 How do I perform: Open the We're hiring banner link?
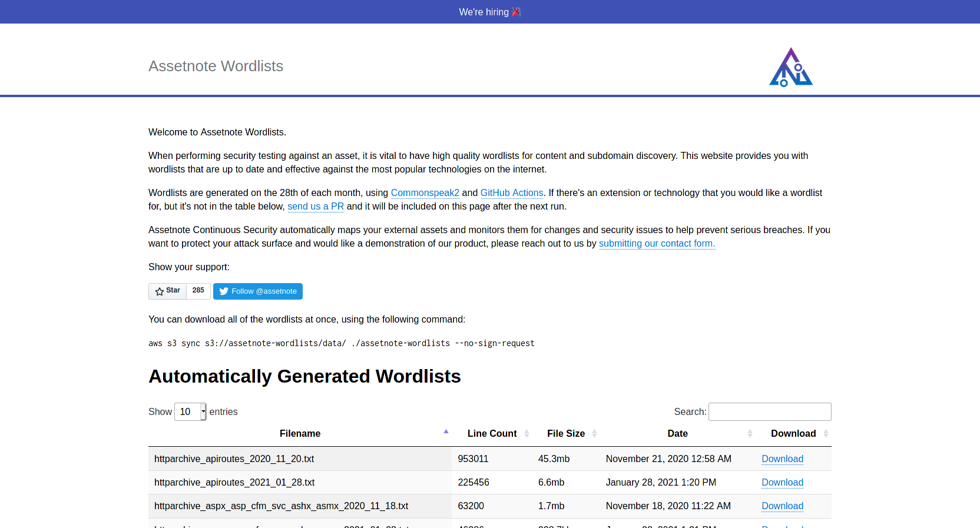pos(490,12)
